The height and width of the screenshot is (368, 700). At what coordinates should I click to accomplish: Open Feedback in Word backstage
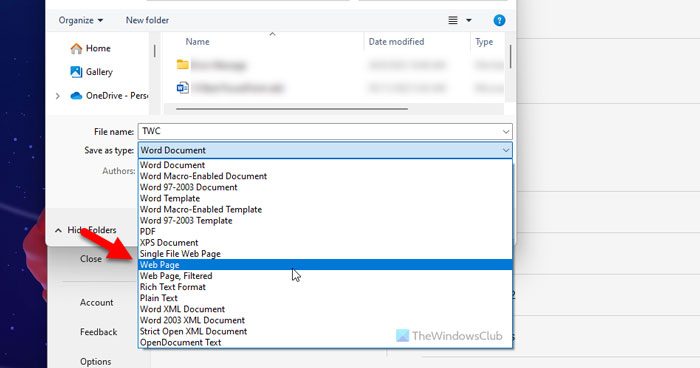[x=99, y=332]
